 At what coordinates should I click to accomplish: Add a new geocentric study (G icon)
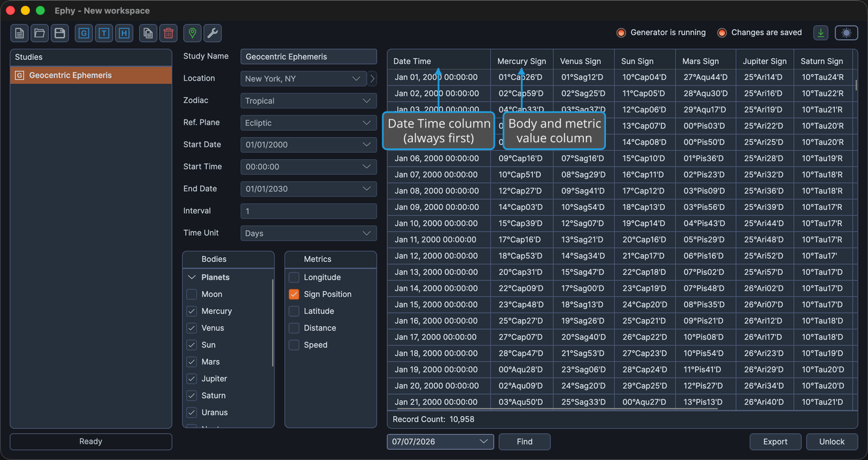[x=84, y=33]
